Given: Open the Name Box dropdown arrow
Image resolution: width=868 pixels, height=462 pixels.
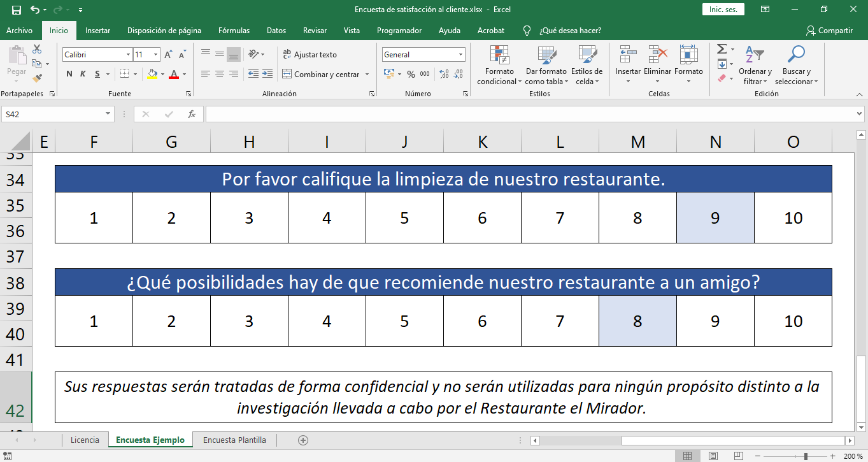Looking at the screenshot, I should coord(108,114).
